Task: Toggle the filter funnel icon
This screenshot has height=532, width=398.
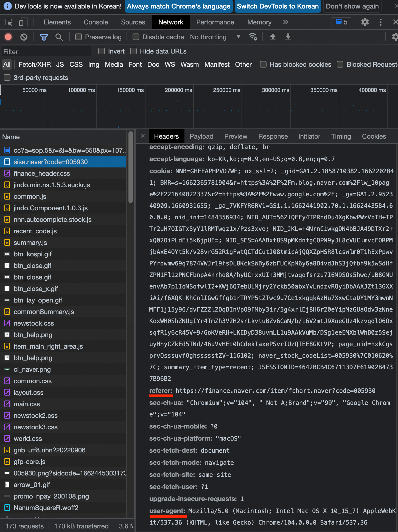Action: tap(44, 37)
